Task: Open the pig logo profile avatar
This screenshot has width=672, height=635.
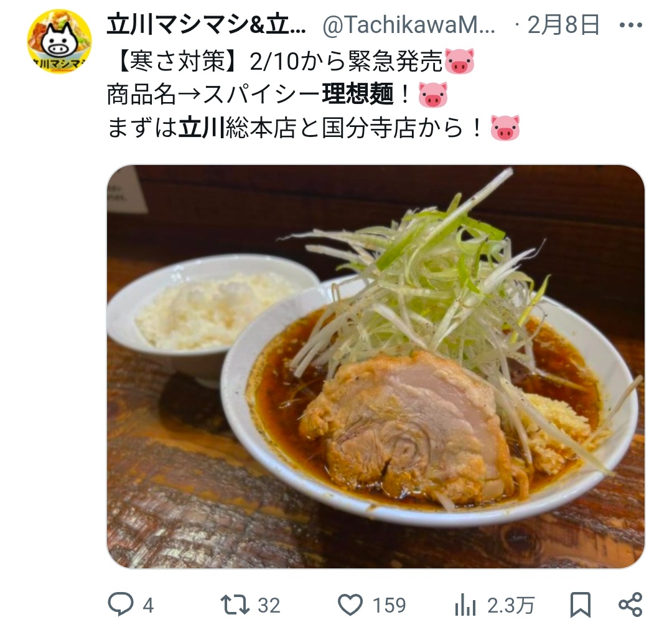Action: 60,41
